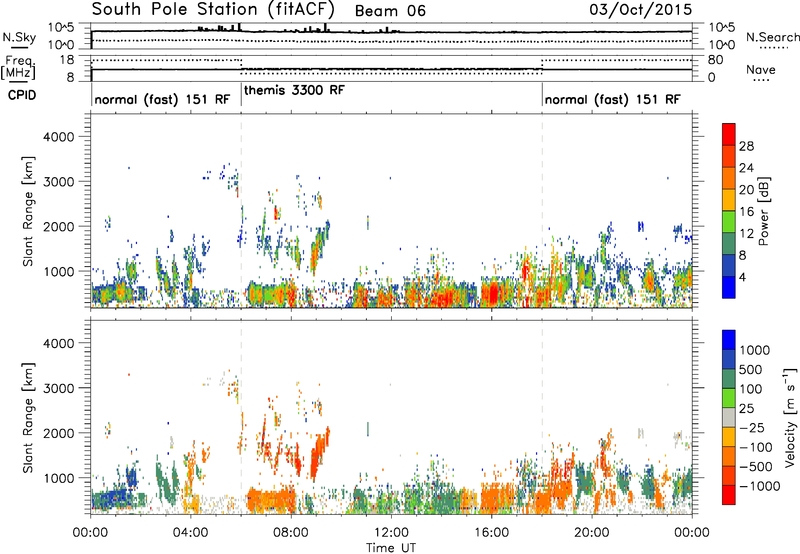800x554 pixels.
Task: Pick the light green 12–16 dB Power segment
Action: [729, 222]
